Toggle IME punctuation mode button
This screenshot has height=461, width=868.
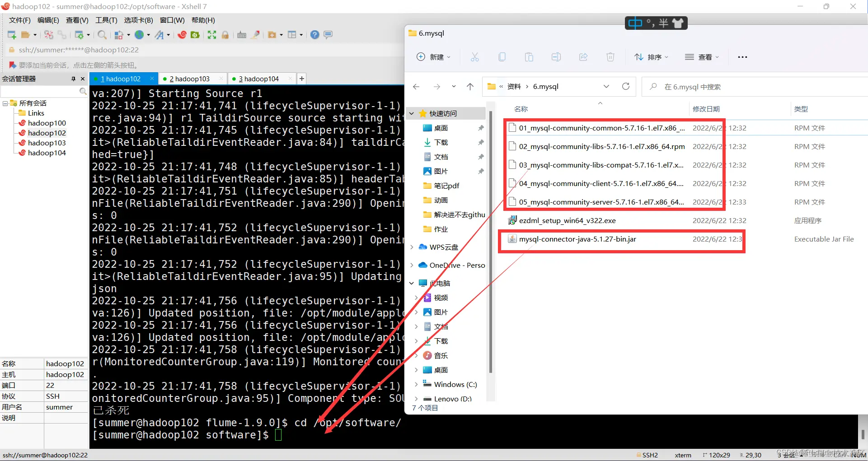point(651,23)
